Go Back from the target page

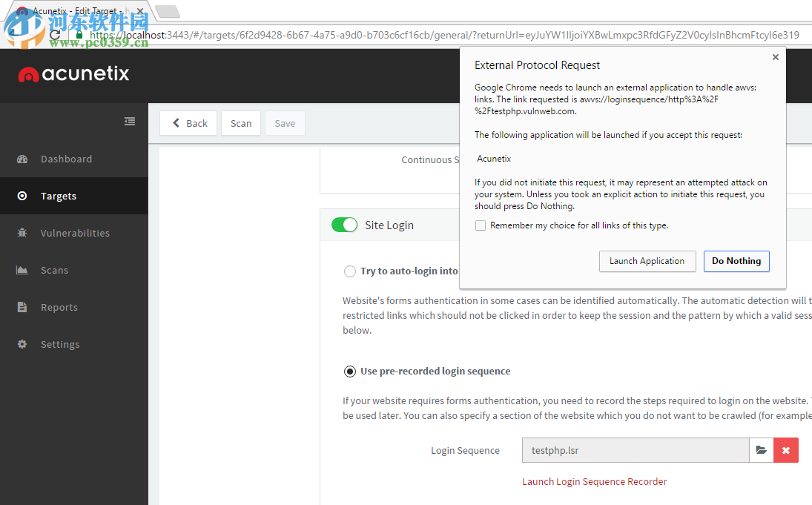[x=188, y=123]
